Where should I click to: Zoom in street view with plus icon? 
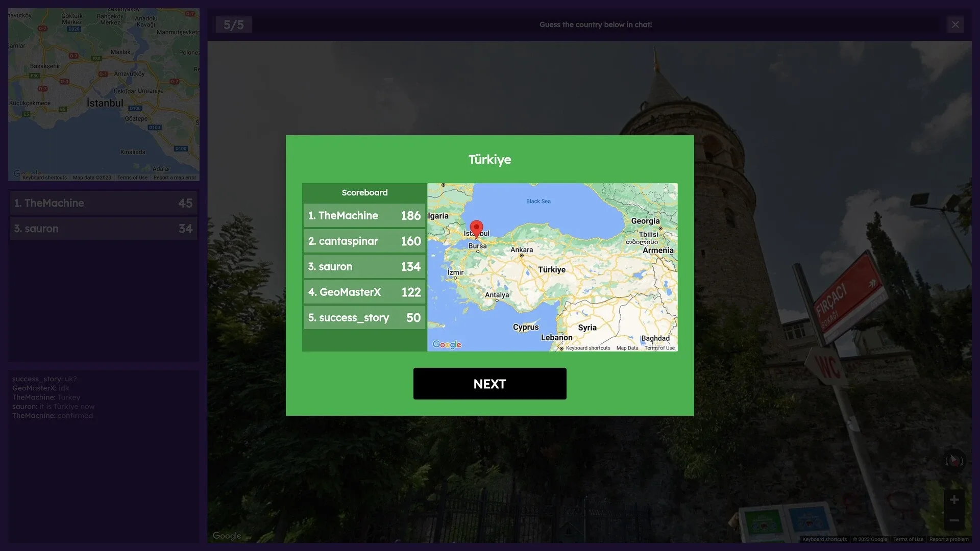(953, 499)
